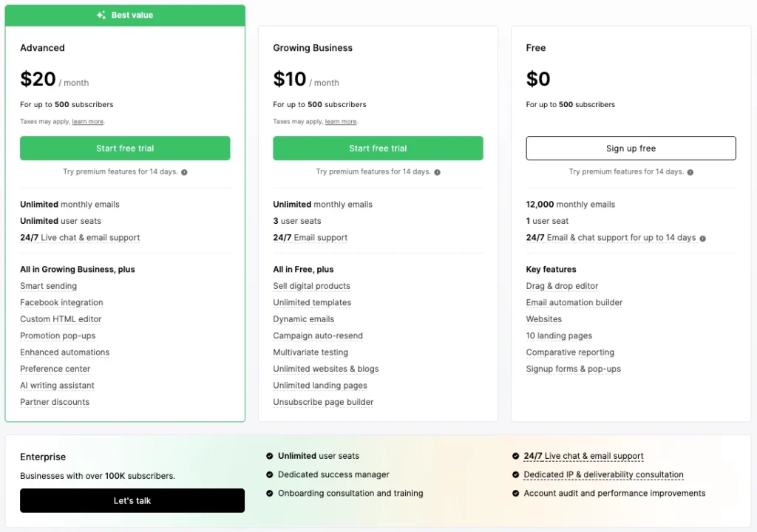Click info icon beside 14 days support text
757x532 pixels.
click(x=702, y=239)
